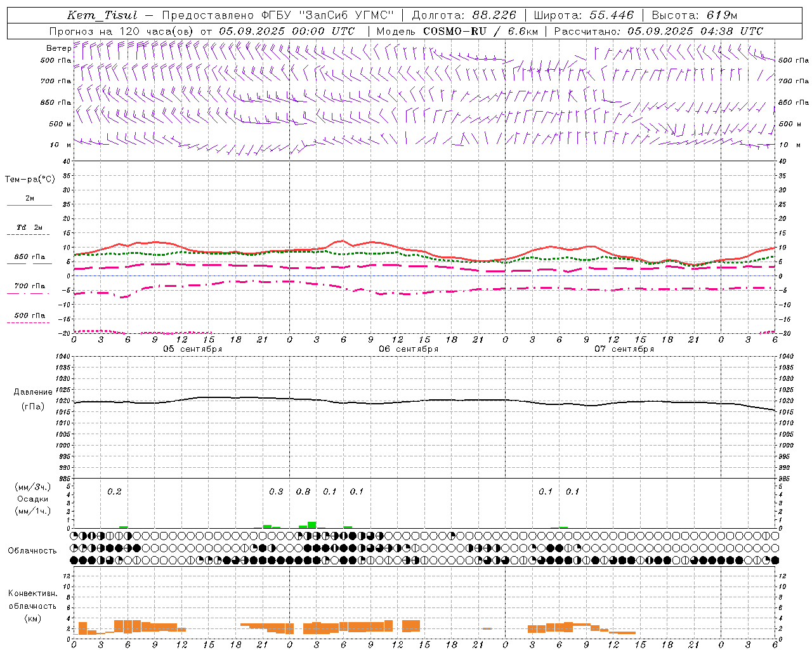Click the (мм/1ч.) precipitation unit label
Viewport: 812px width, 650px height.
33,511
